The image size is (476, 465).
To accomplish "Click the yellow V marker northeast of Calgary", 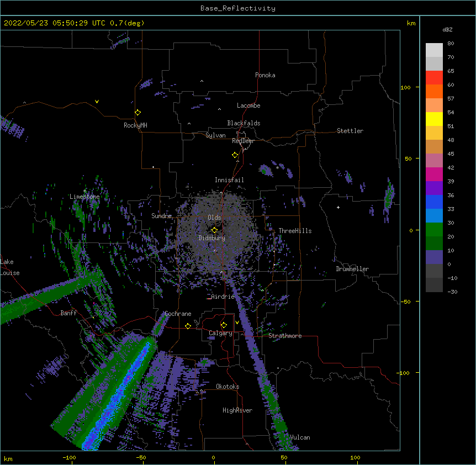I will 237,323.
